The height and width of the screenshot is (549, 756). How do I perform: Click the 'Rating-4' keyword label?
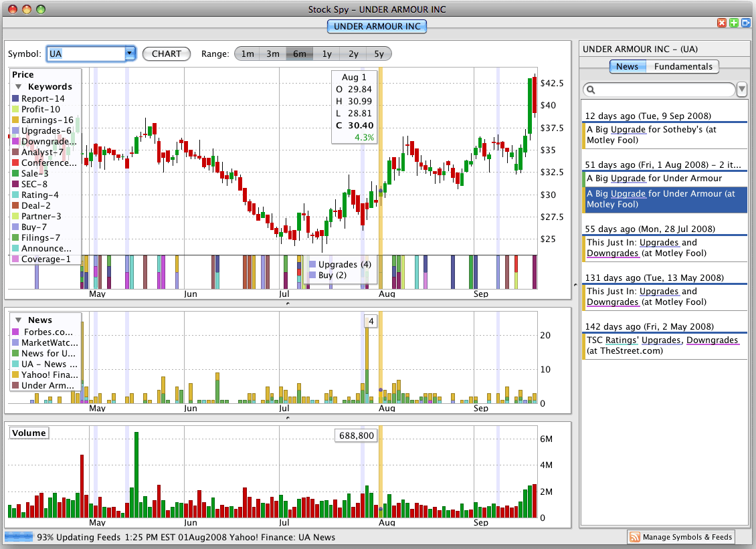click(40, 195)
